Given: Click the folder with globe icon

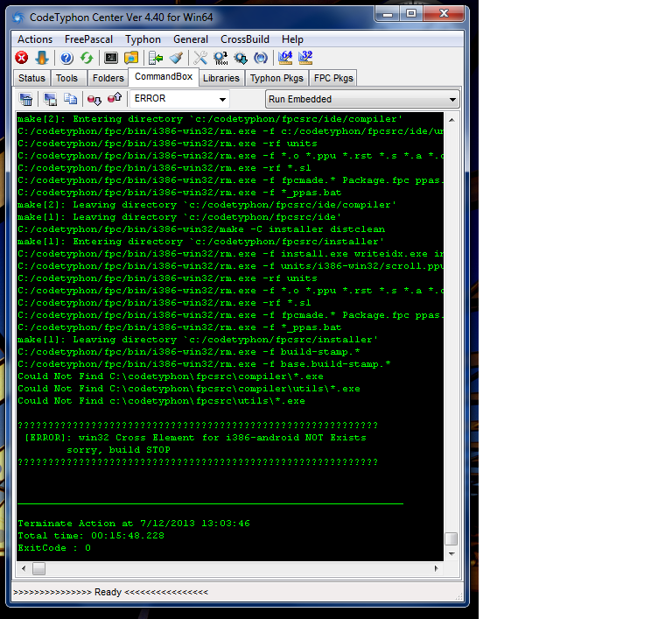Looking at the screenshot, I should [131, 58].
